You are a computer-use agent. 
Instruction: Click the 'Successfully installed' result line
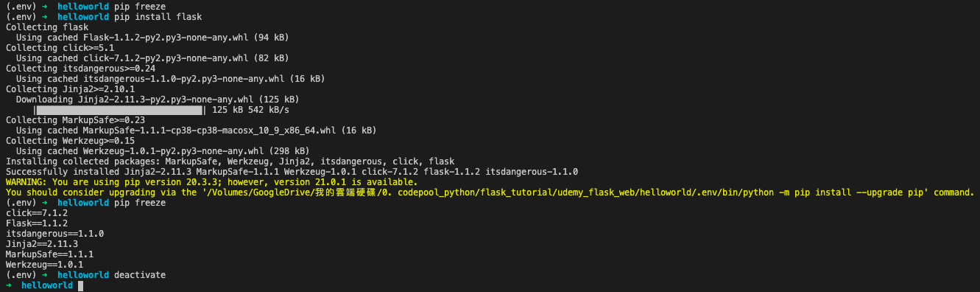coord(292,172)
